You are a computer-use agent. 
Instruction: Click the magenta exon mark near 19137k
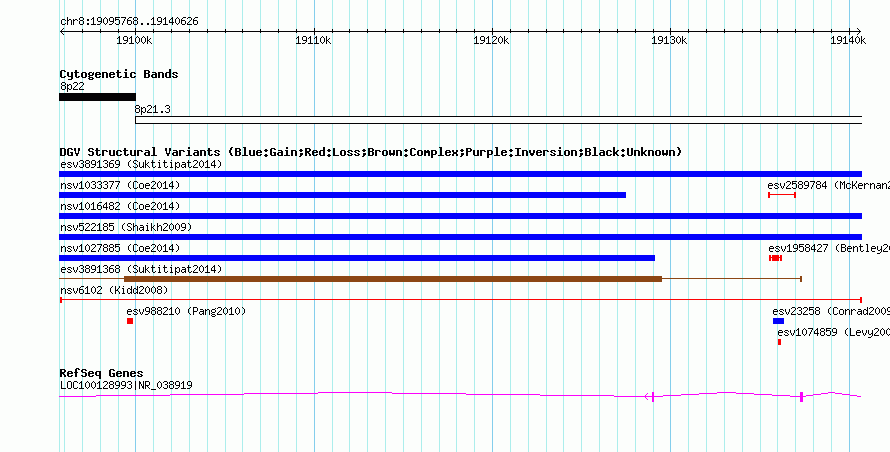click(801, 396)
